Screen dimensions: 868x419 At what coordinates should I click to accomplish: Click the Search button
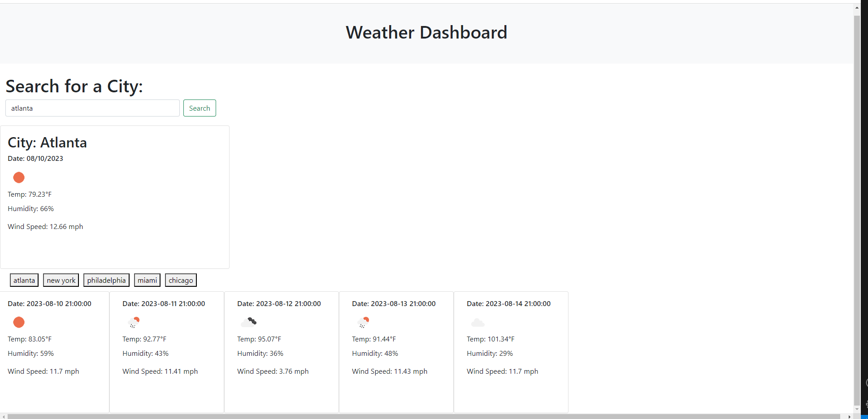pyautogui.click(x=200, y=108)
